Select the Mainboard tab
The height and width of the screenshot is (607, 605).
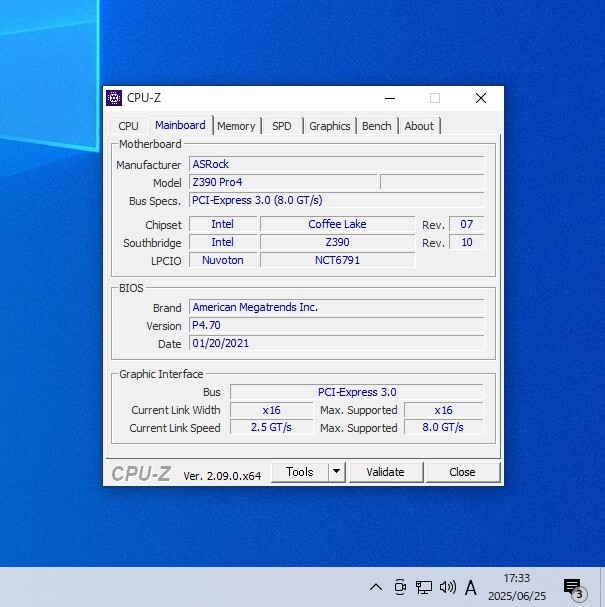tap(180, 125)
